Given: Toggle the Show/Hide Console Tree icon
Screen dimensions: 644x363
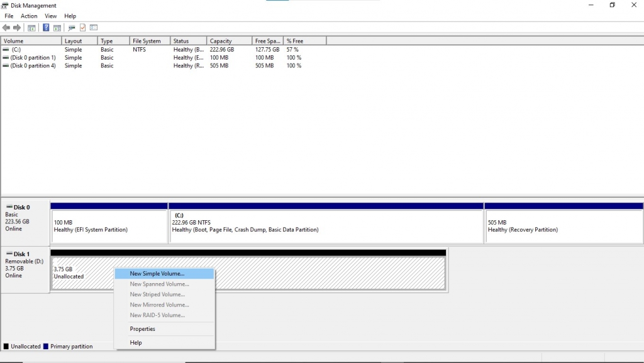Looking at the screenshot, I should (x=32, y=27).
